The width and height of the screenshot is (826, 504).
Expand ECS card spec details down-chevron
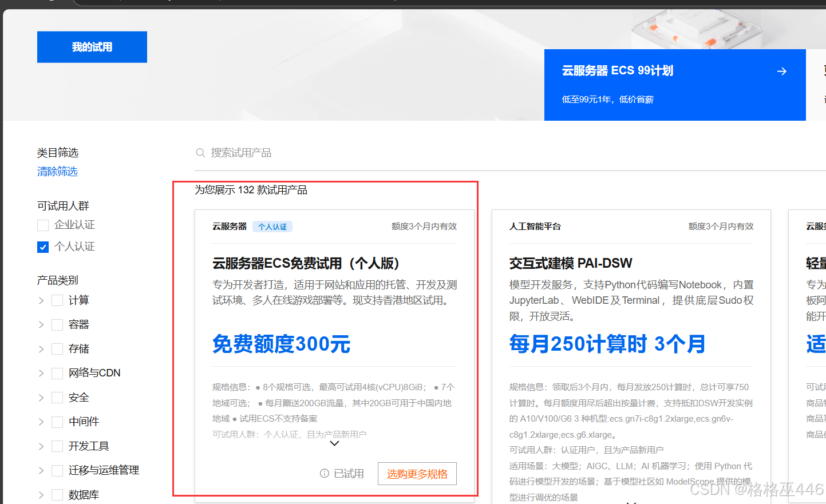[335, 443]
